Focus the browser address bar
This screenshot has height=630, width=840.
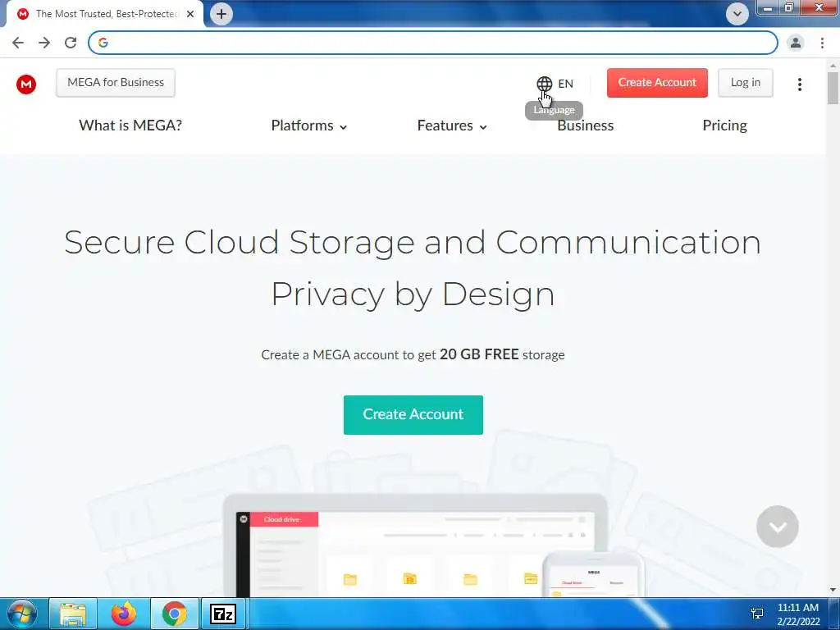tap(433, 43)
